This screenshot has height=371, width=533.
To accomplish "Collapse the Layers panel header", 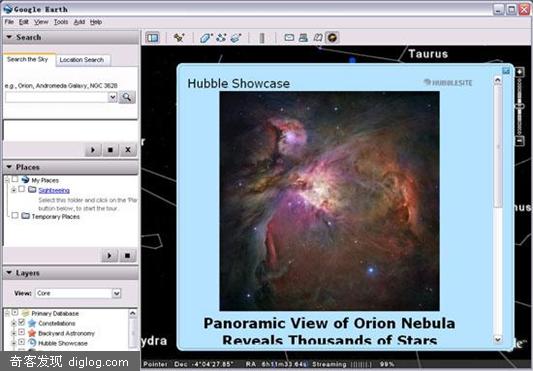I will pyautogui.click(x=71, y=273).
